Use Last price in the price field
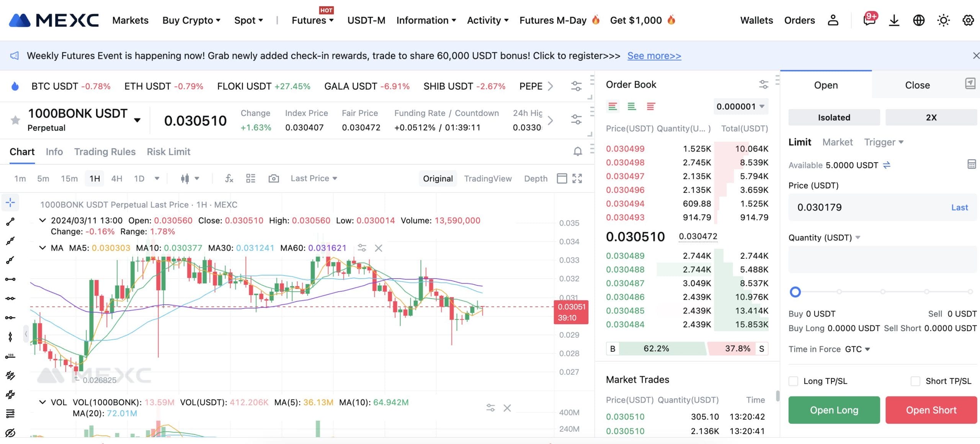 (959, 207)
